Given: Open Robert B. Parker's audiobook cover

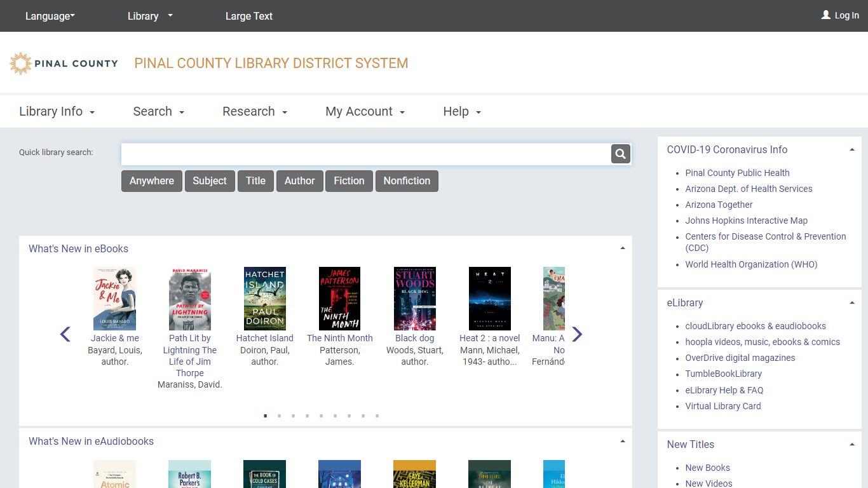Looking at the screenshot, I should [190, 474].
